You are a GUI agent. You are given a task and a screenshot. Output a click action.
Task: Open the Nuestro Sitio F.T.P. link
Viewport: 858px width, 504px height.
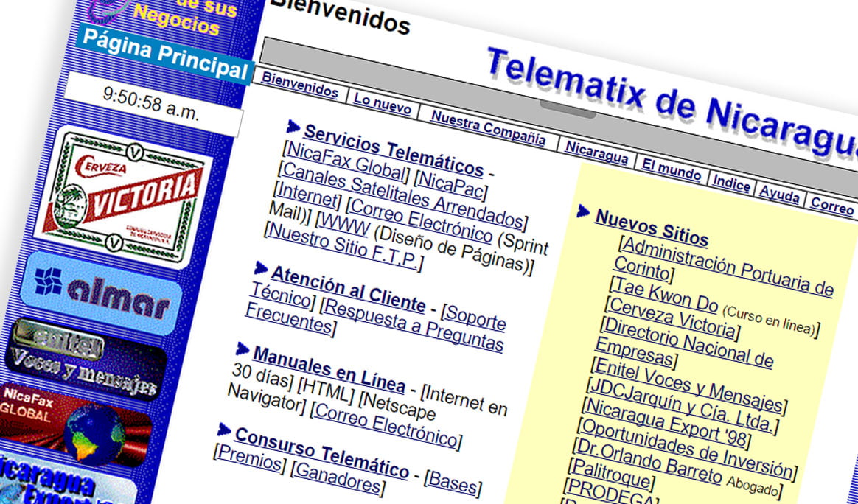[343, 245]
